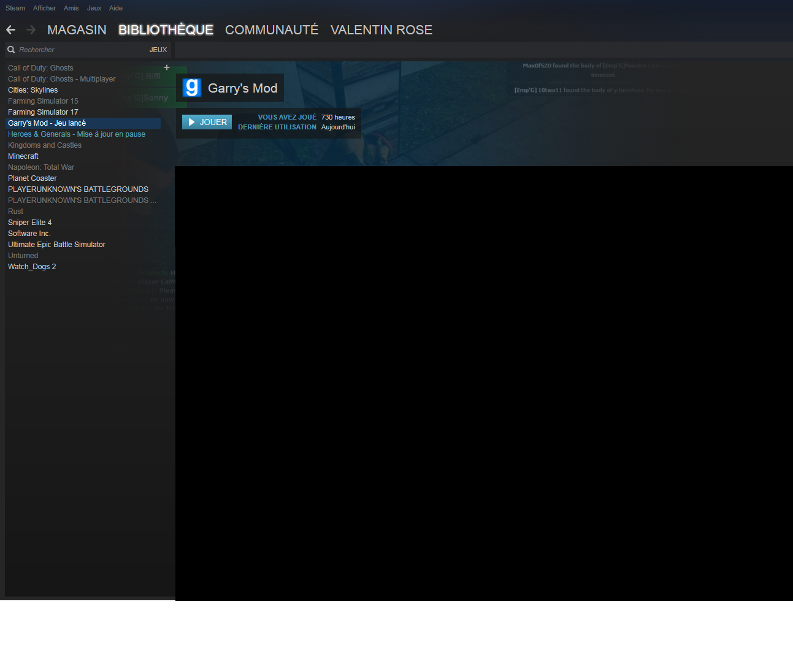Screen dimensions: 793x672
Task: Open the Aide menu
Action: [x=116, y=8]
